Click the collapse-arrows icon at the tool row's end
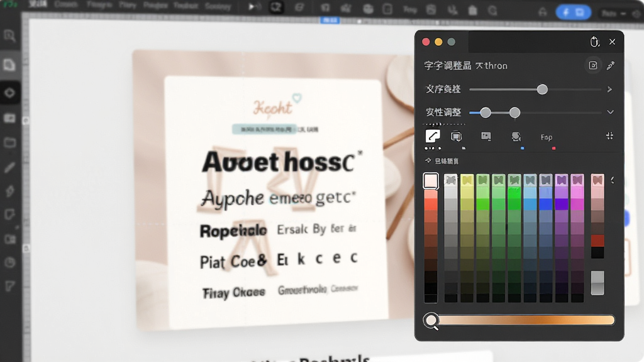 point(610,136)
